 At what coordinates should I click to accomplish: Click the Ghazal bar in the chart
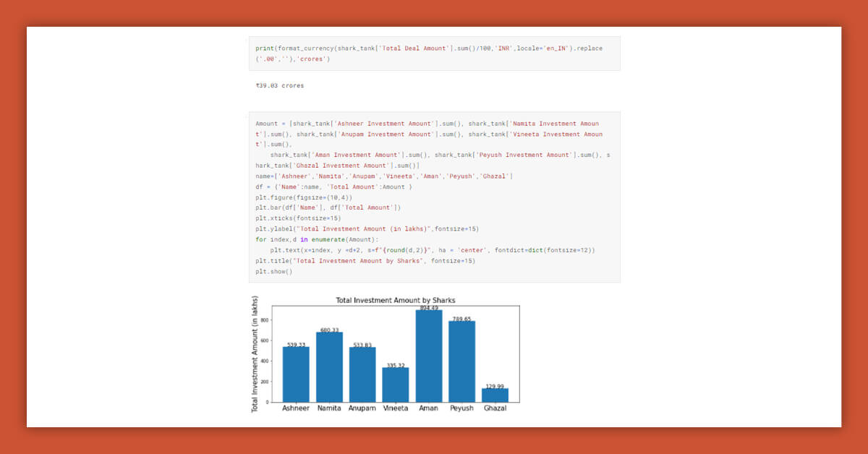tap(495, 395)
